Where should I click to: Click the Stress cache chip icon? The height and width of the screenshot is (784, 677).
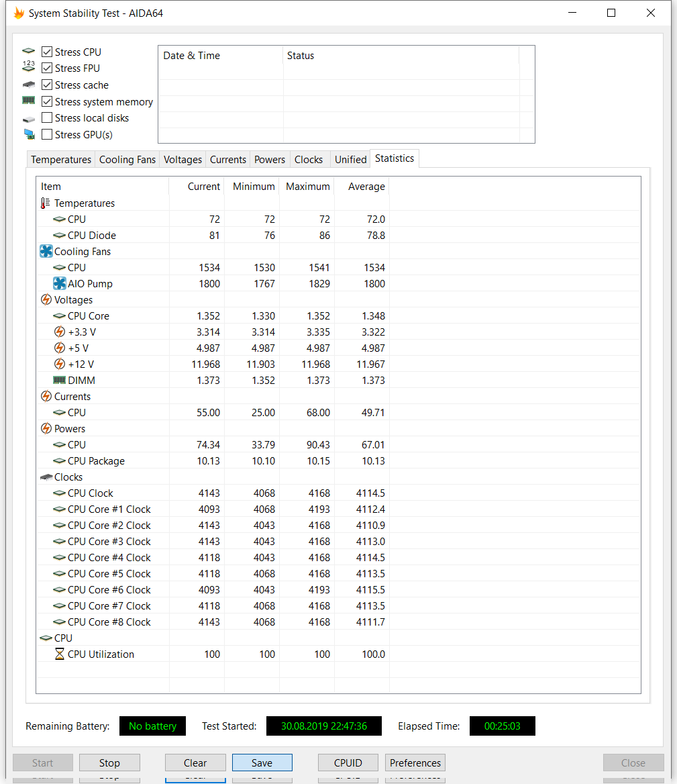(28, 85)
